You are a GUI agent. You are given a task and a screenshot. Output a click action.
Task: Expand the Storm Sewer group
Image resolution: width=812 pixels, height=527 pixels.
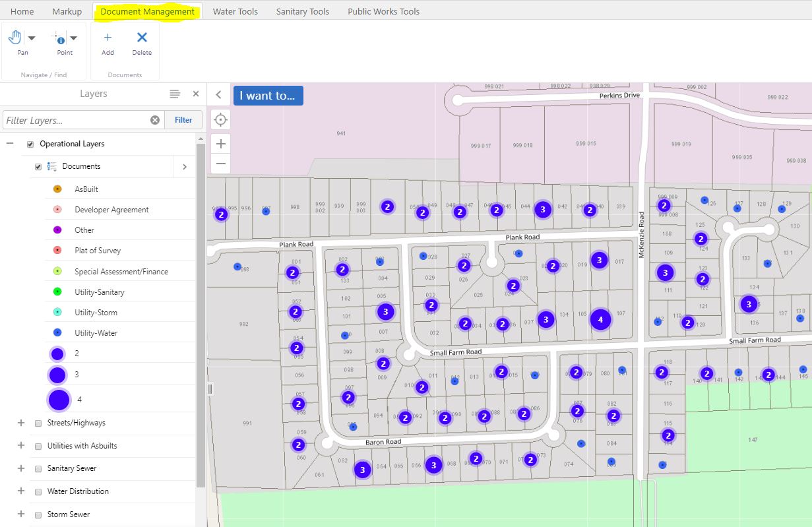[x=20, y=514]
